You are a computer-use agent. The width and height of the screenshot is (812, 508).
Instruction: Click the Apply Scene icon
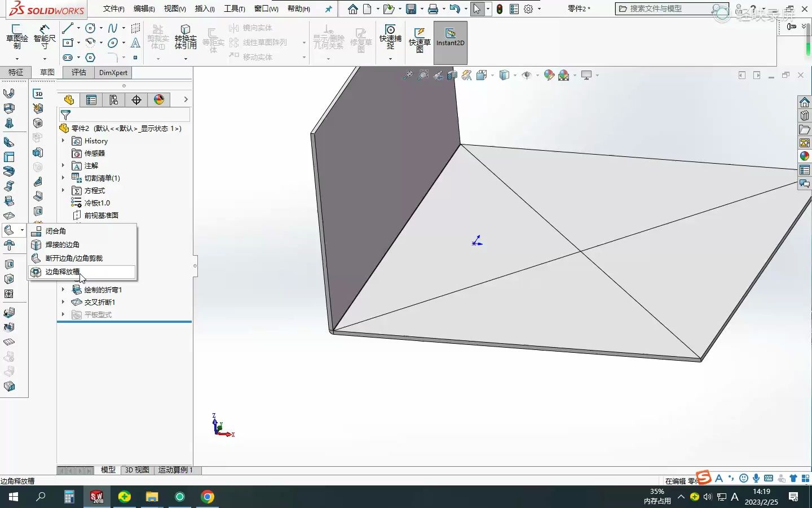pos(564,75)
